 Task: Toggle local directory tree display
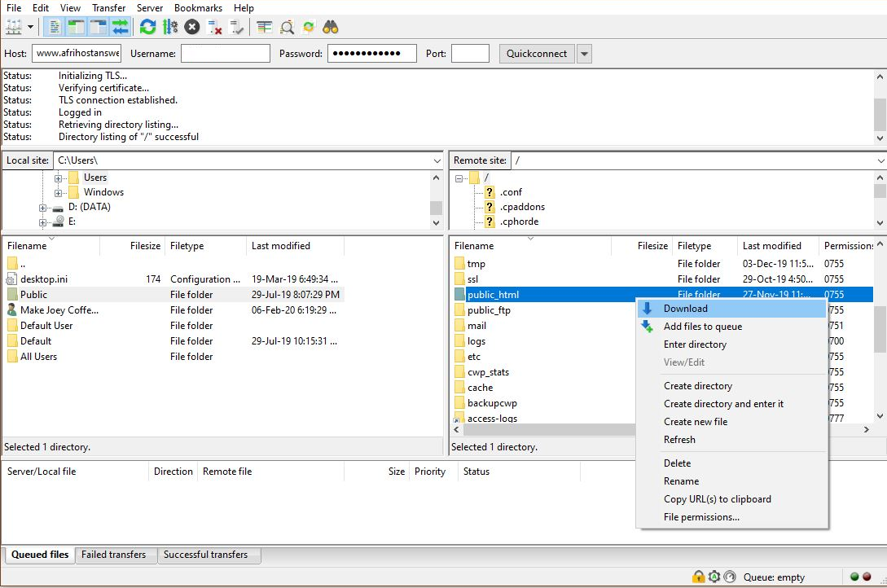click(77, 27)
